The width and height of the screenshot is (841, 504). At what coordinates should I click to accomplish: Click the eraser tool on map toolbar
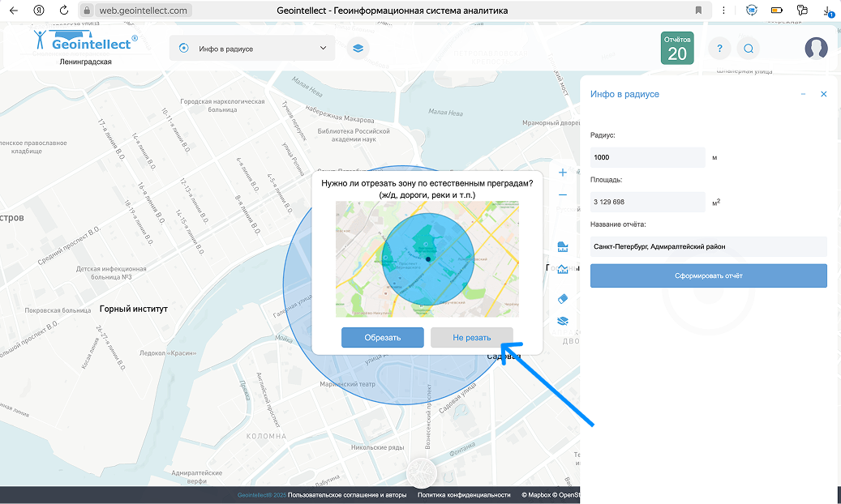point(564,298)
